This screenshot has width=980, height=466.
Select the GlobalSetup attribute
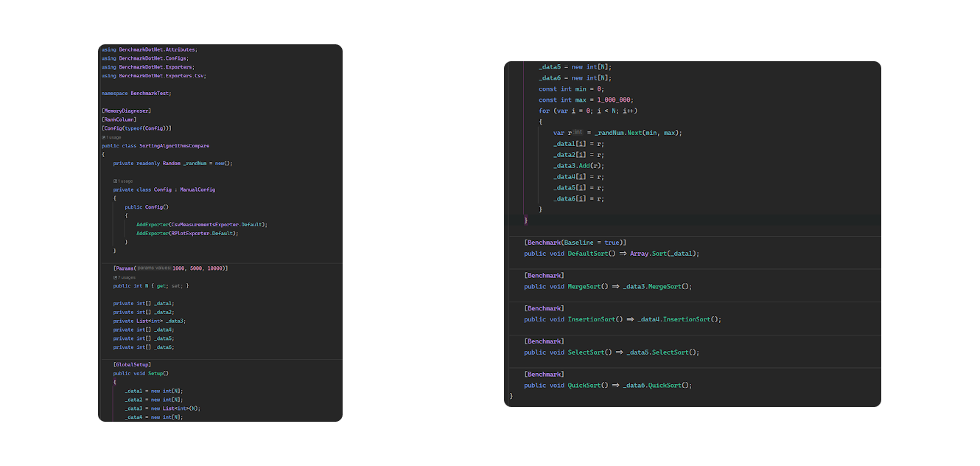(x=132, y=364)
